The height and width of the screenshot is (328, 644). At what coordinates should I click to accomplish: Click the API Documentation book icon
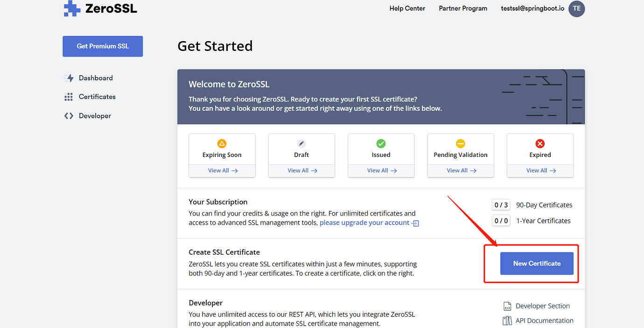(x=507, y=321)
